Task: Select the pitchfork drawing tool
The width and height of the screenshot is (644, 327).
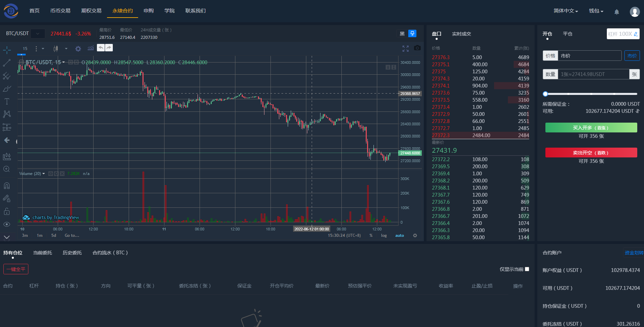Action: coord(7,76)
